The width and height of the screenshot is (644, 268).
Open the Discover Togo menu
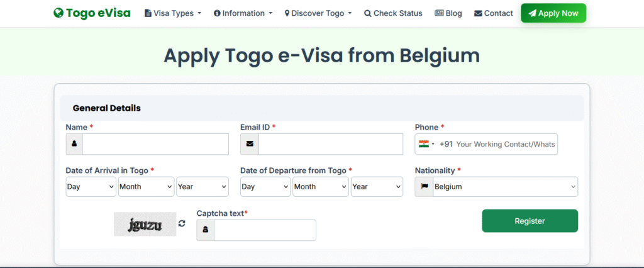[318, 13]
